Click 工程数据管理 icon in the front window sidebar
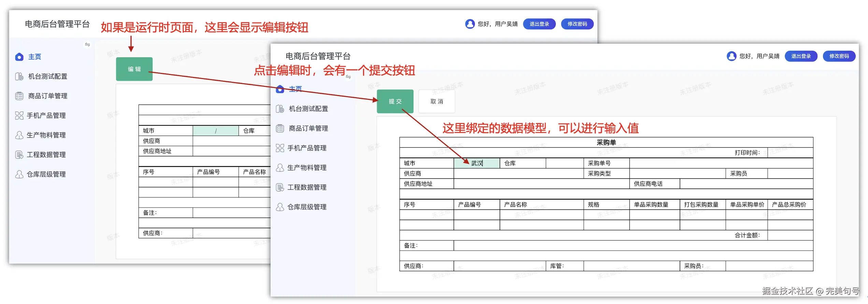Screen dimensions: 868x304 click(x=280, y=187)
